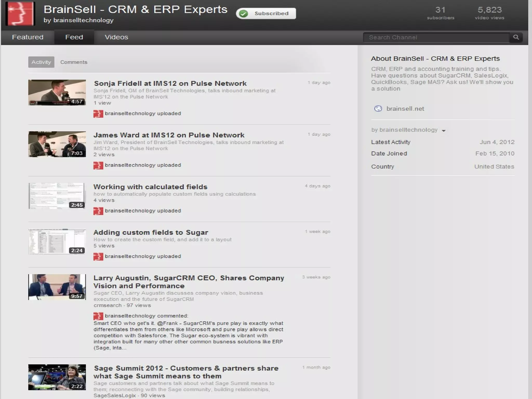This screenshot has width=532, height=399.
Task: Open the brainsell.net website link
Action: coord(405,109)
